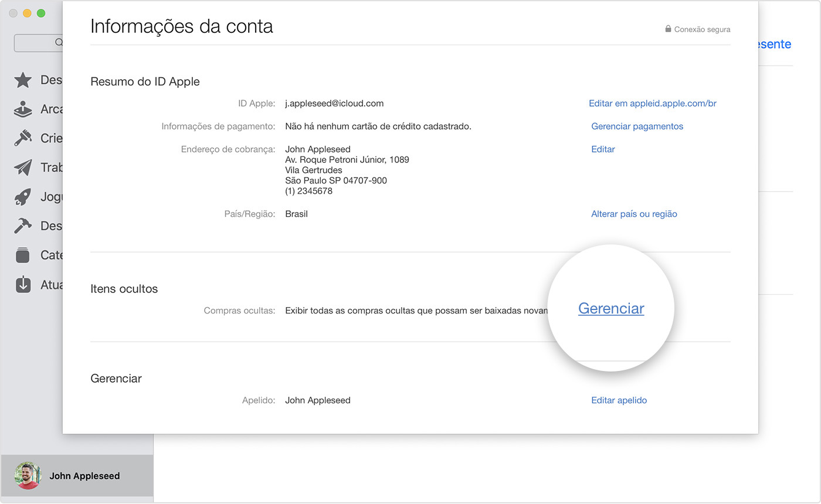Click Gerenciar link for hidden purchases
The height and width of the screenshot is (504, 821).
(x=611, y=309)
